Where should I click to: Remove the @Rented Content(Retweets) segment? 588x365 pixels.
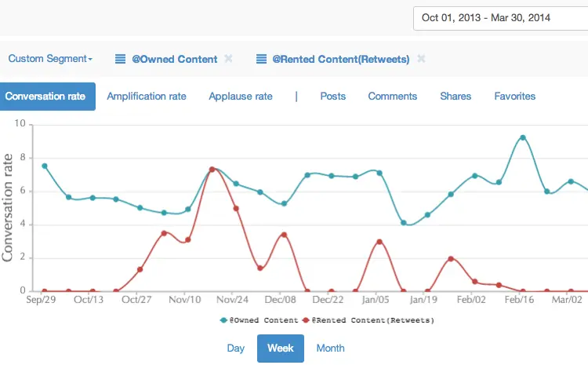(421, 59)
